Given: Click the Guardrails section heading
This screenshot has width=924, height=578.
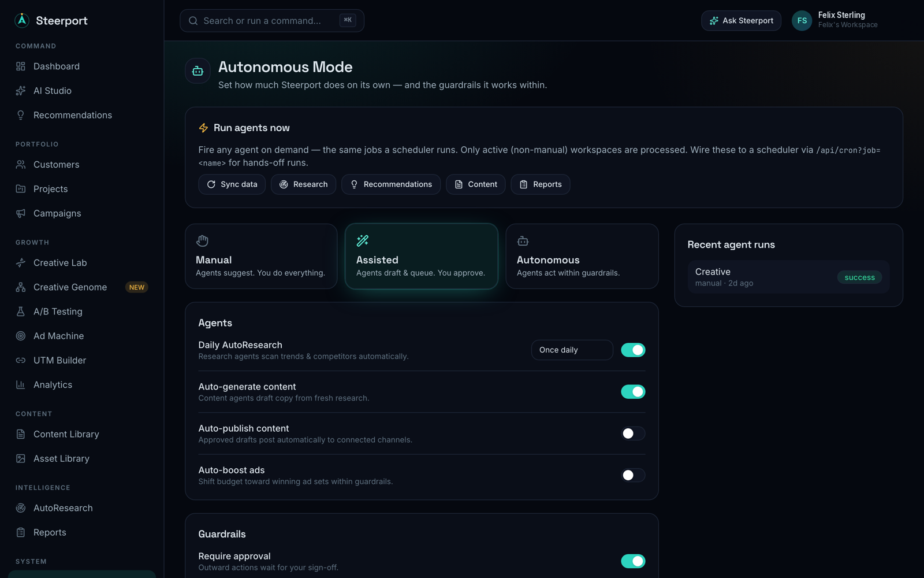Looking at the screenshot, I should tap(222, 534).
